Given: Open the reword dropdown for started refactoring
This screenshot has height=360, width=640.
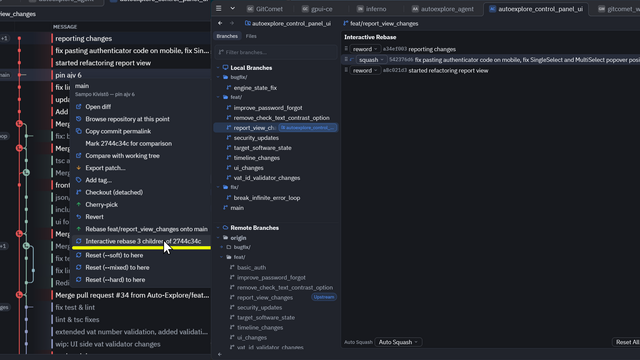Looking at the screenshot, I should 365,70.
